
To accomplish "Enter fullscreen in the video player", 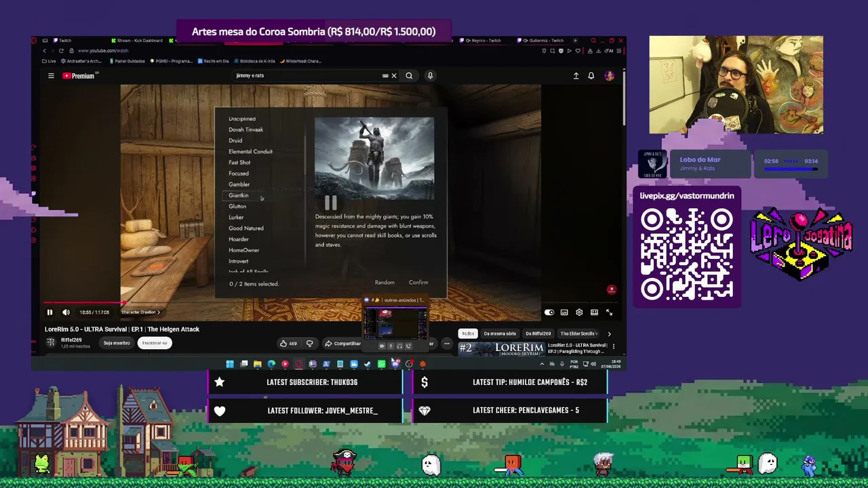I will pos(609,312).
